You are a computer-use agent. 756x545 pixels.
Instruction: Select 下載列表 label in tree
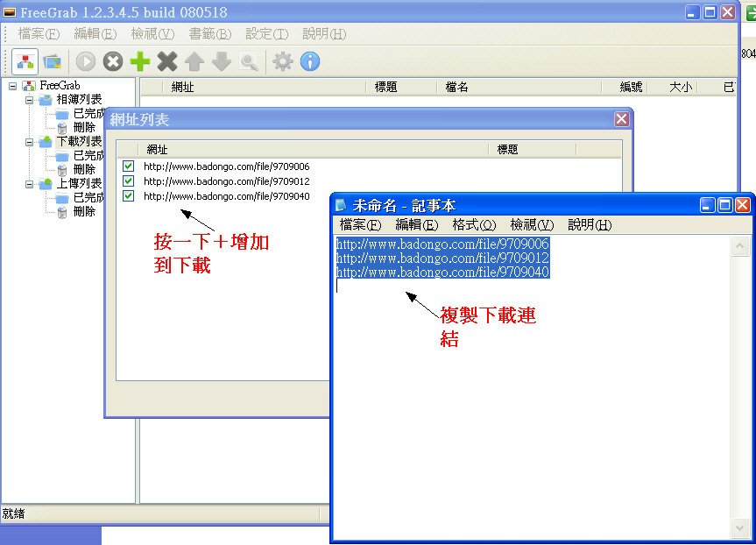tap(79, 142)
